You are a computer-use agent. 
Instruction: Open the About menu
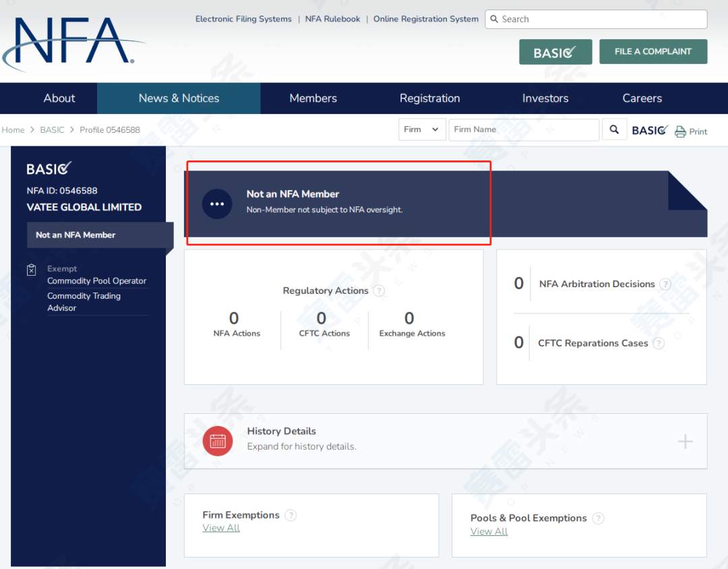tap(59, 98)
